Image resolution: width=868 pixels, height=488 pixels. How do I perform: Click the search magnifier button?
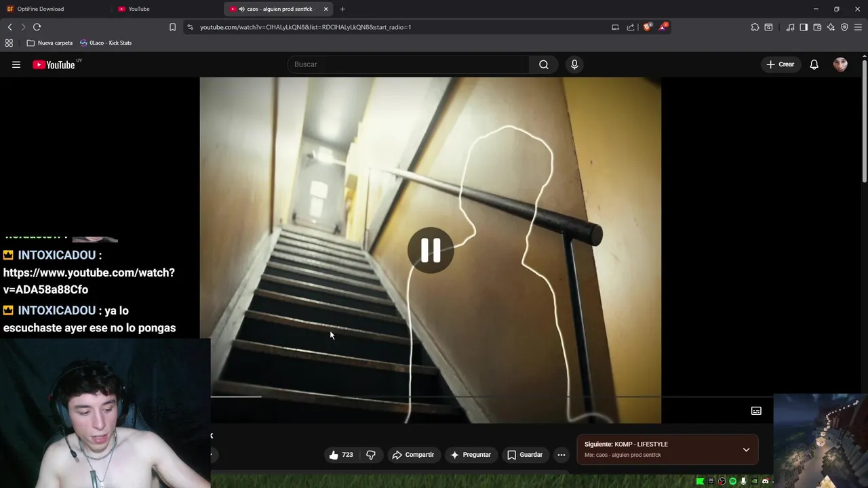pyautogui.click(x=544, y=64)
